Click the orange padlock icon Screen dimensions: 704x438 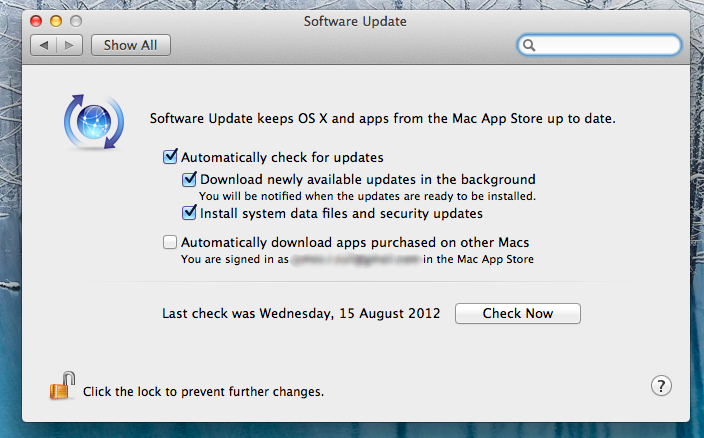pyautogui.click(x=62, y=386)
